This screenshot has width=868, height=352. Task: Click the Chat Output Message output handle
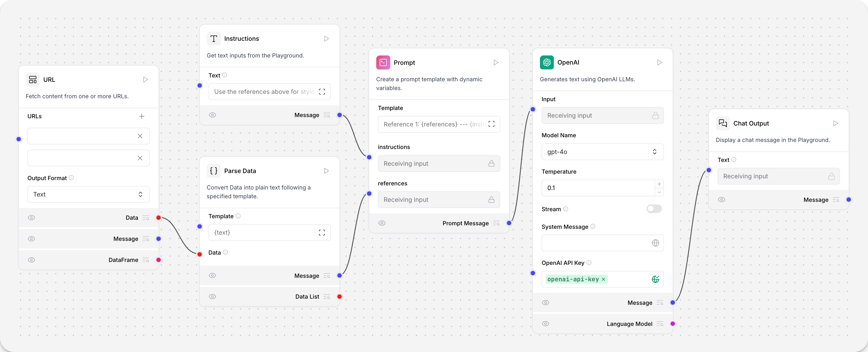848,200
